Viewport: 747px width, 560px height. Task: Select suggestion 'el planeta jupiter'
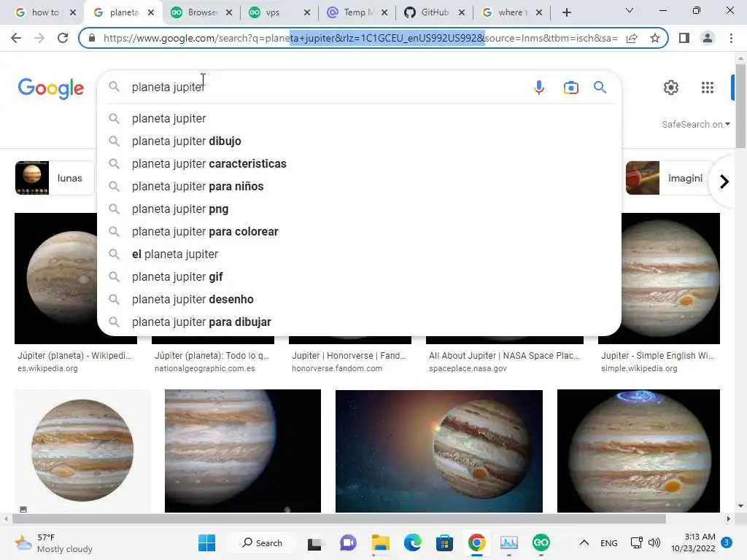[359, 254]
